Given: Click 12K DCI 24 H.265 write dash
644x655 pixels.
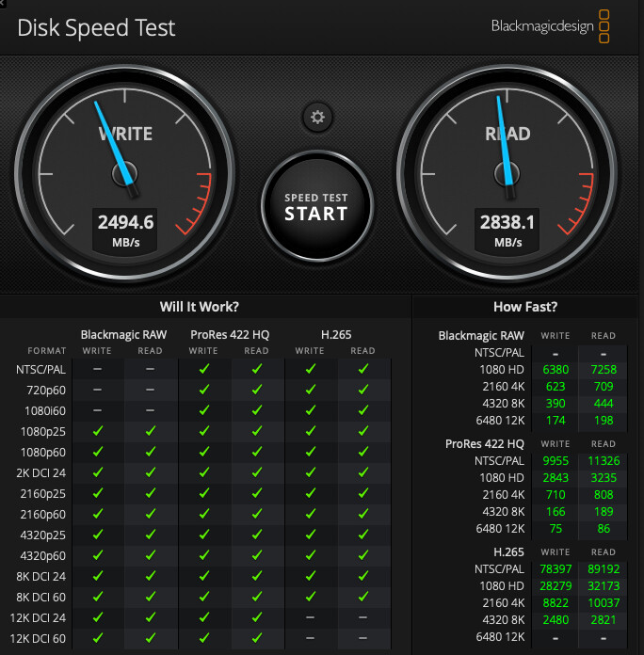Looking at the screenshot, I should pyautogui.click(x=310, y=617).
